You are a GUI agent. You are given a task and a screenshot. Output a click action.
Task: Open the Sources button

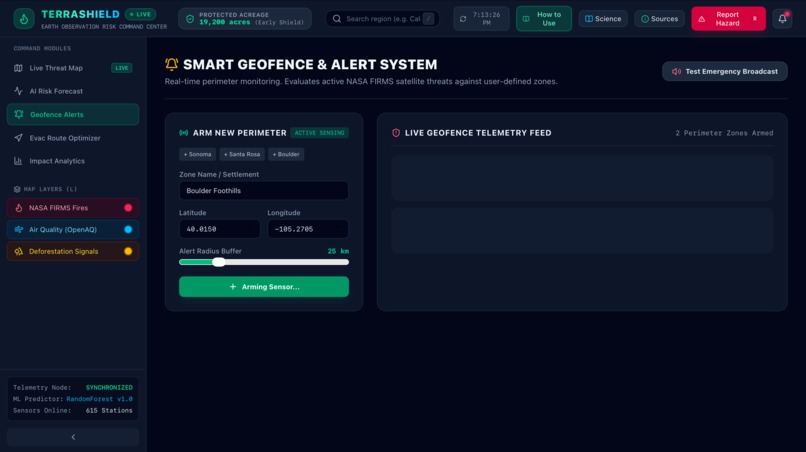[x=660, y=19]
